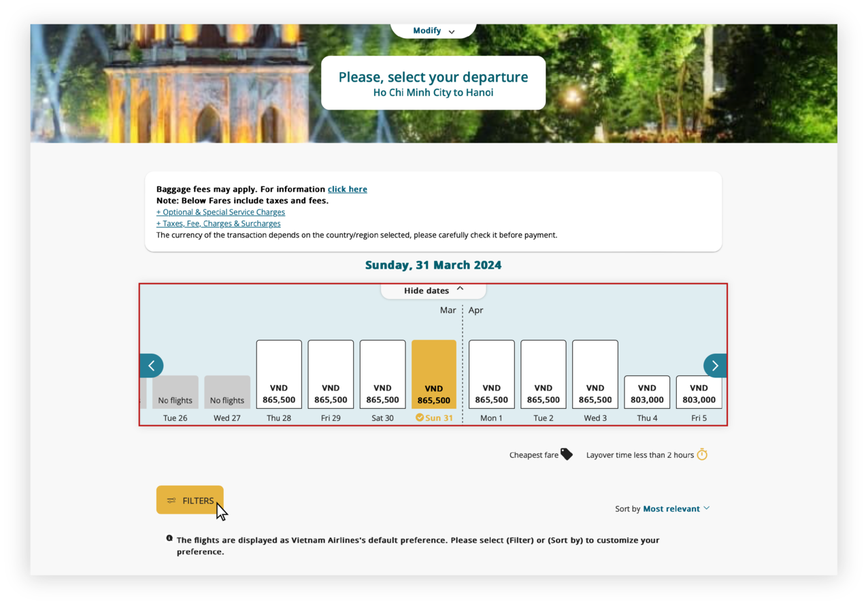This screenshot has height=604, width=868.
Task: Open the baggage fees click here link
Action: click(x=347, y=189)
